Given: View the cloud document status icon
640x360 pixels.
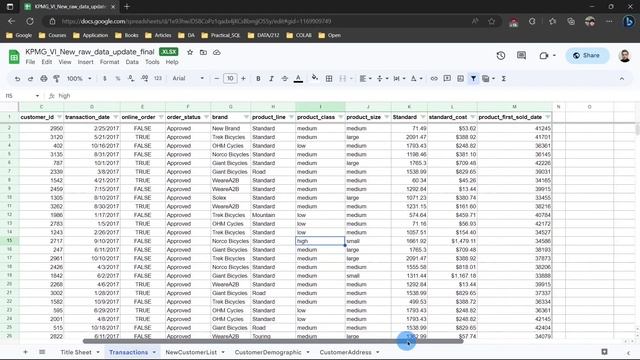Looking at the screenshot, I should click(x=217, y=52).
